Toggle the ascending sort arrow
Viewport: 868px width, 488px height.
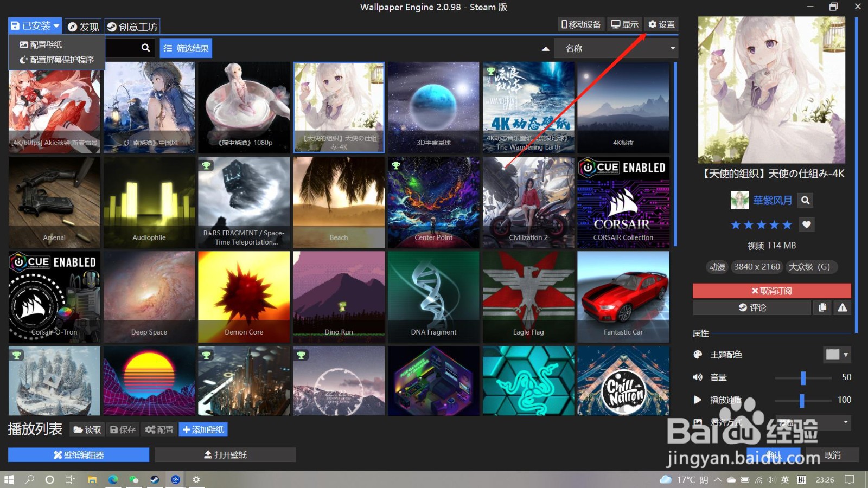pos(545,49)
